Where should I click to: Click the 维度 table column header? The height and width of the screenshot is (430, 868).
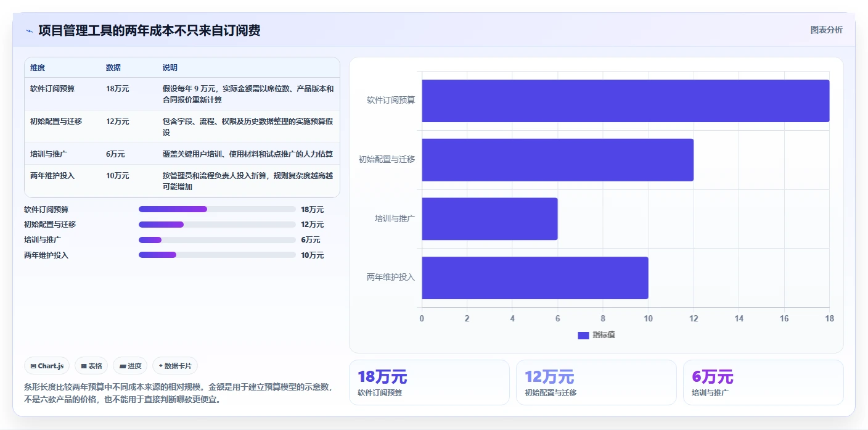38,68
